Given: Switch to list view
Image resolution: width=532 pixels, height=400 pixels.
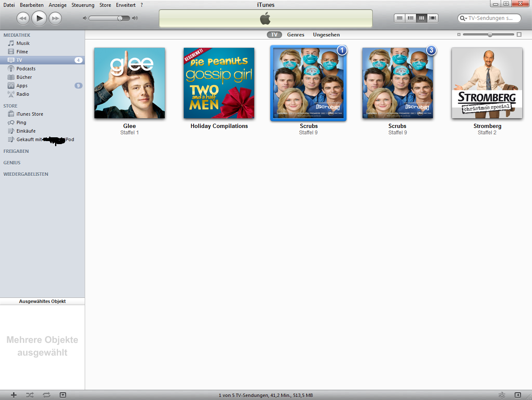Looking at the screenshot, I should pos(399,18).
